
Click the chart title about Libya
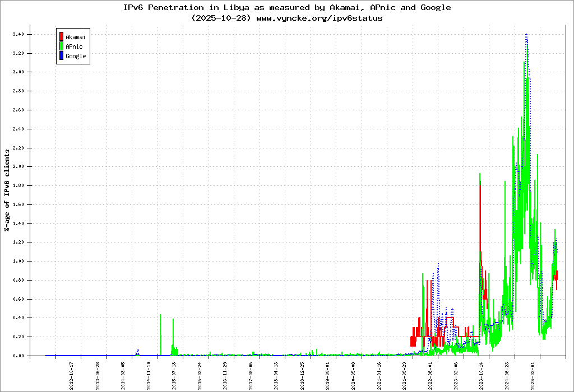click(x=286, y=8)
